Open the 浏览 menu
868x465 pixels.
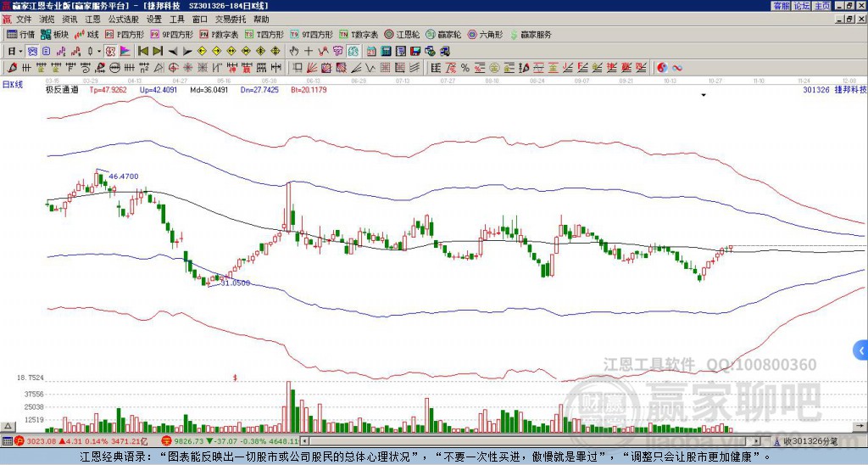47,20
